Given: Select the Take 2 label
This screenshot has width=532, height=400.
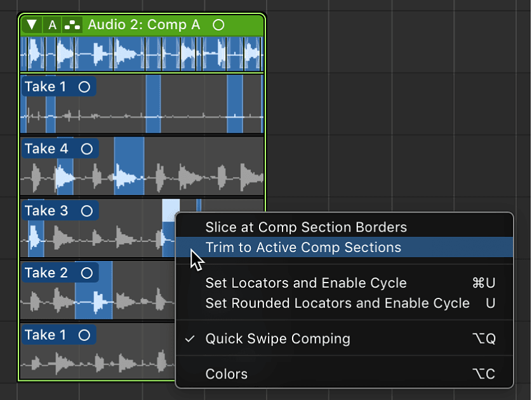Looking at the screenshot, I should (x=46, y=273).
